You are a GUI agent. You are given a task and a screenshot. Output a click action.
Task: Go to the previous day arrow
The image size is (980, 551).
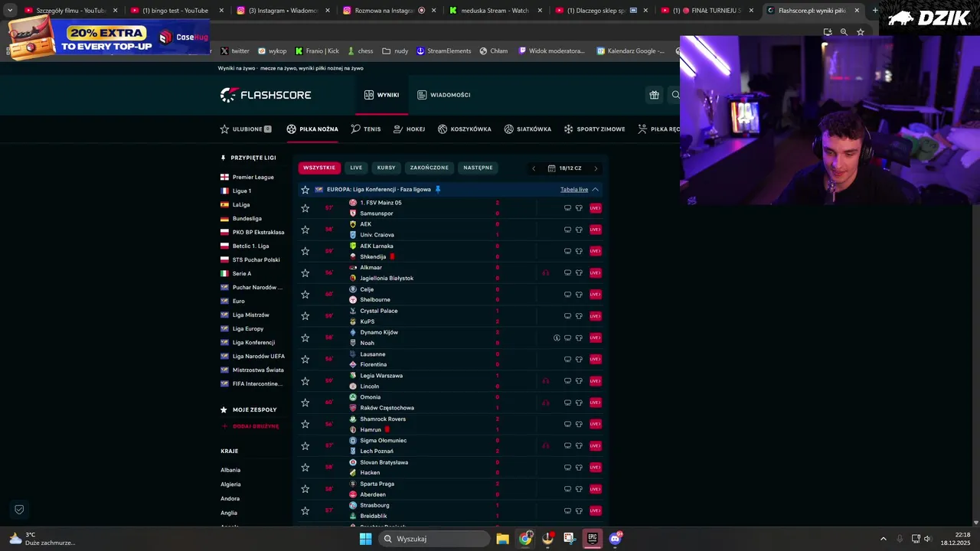click(534, 168)
